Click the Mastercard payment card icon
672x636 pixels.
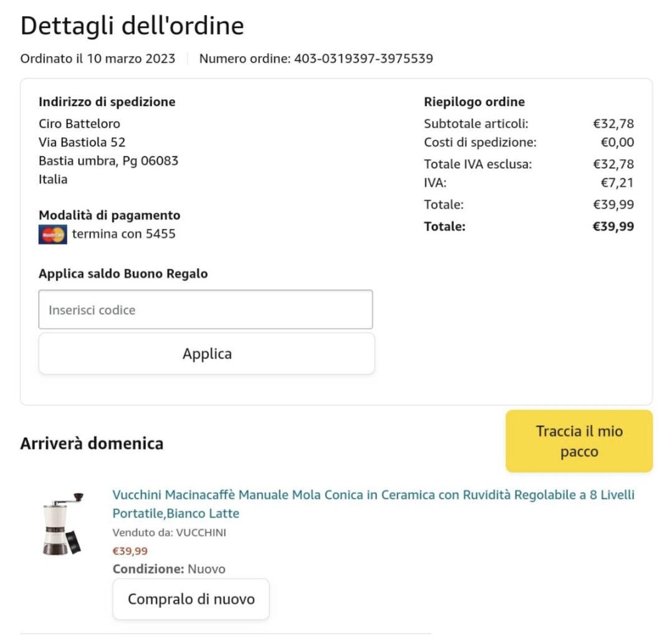click(52, 234)
